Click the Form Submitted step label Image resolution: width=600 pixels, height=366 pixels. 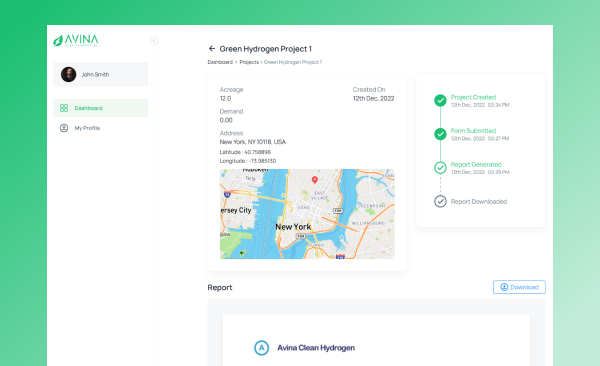coord(473,131)
